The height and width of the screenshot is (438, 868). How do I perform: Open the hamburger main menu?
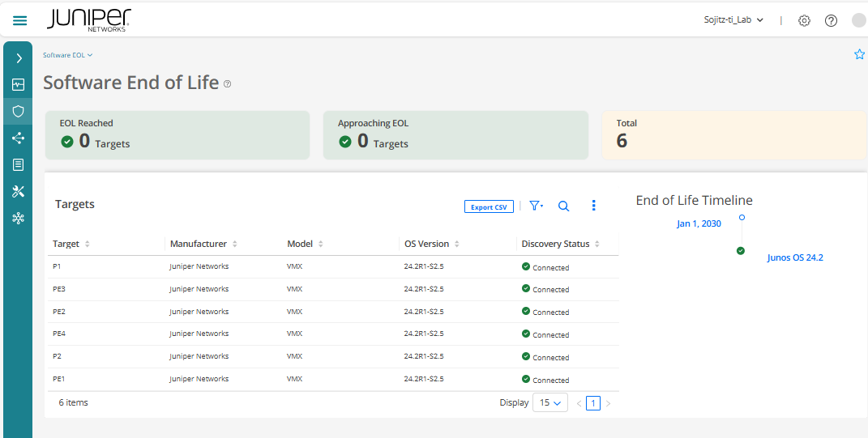coord(20,20)
